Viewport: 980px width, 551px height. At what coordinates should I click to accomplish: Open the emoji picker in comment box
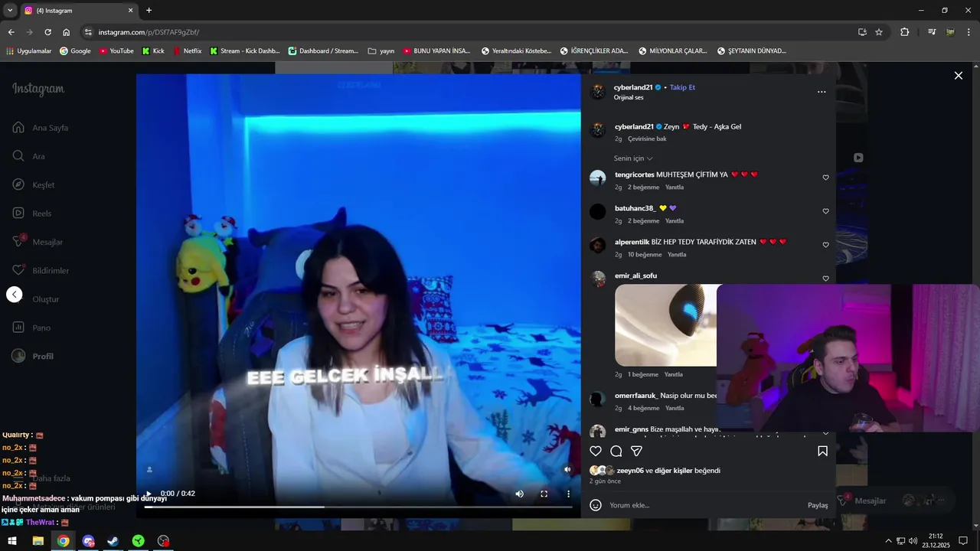[x=596, y=505]
